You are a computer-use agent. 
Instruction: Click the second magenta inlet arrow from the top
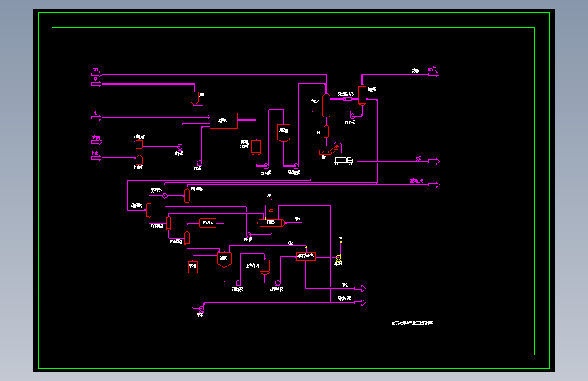click(97, 84)
